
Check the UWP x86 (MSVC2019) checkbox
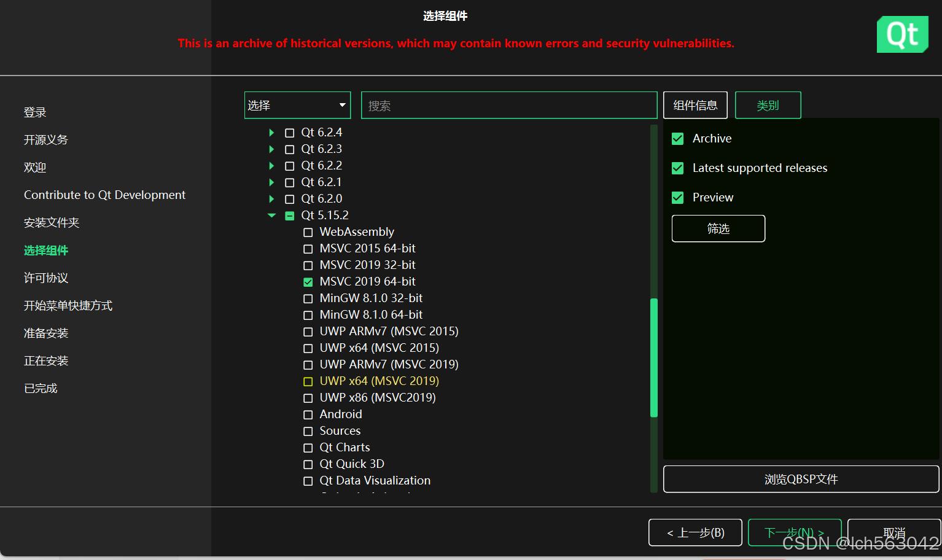pyautogui.click(x=308, y=398)
